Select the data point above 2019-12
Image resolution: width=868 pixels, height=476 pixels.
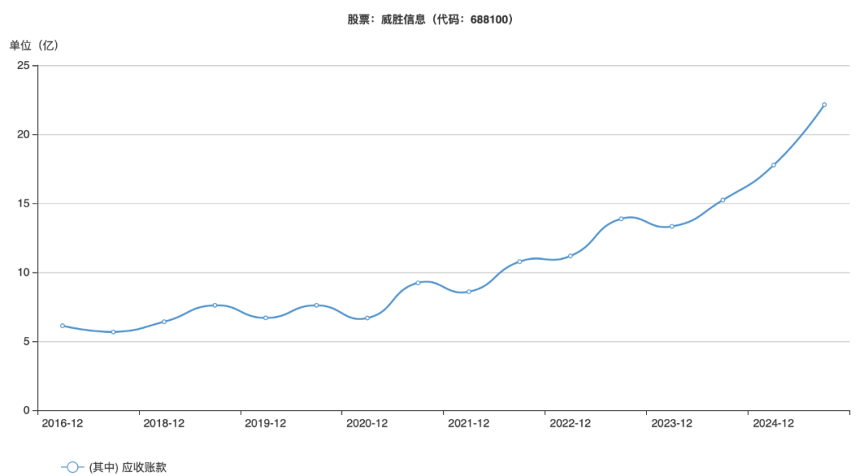tap(266, 318)
